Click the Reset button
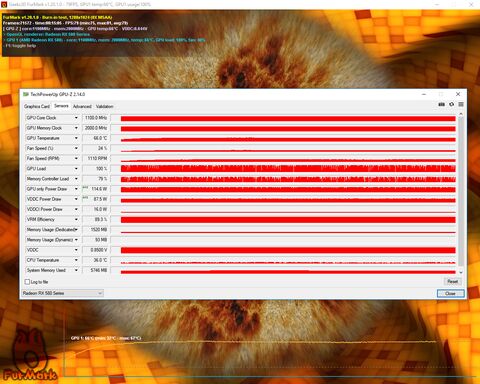This screenshot has height=384, width=480. click(452, 282)
